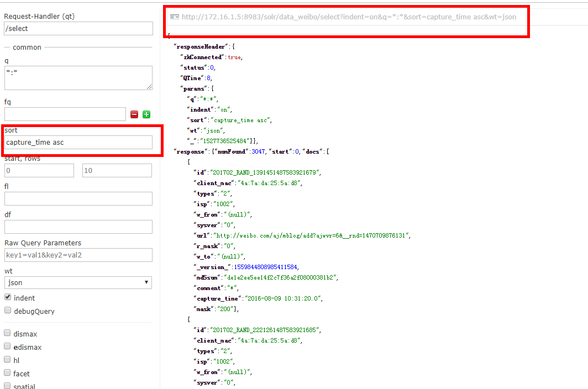The image size is (588, 389).
Task: Click the start offset field showing 0
Action: click(39, 171)
